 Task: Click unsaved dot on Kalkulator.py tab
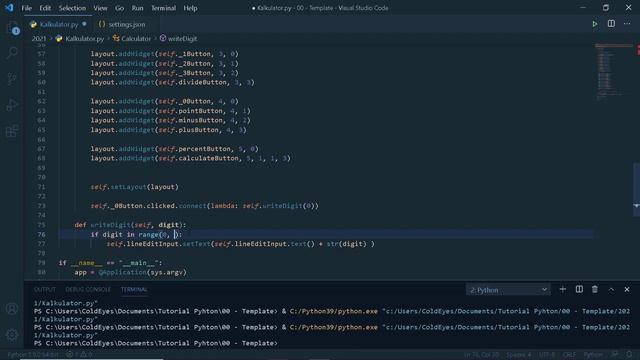(x=84, y=24)
